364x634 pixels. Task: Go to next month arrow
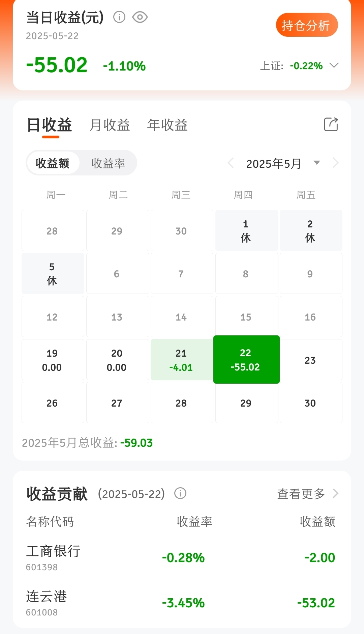(335, 163)
